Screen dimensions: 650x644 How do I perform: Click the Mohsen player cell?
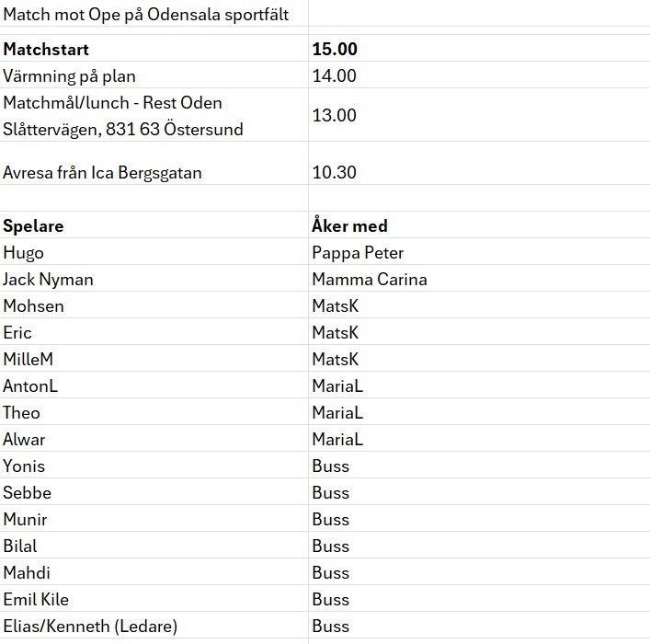pos(154,305)
